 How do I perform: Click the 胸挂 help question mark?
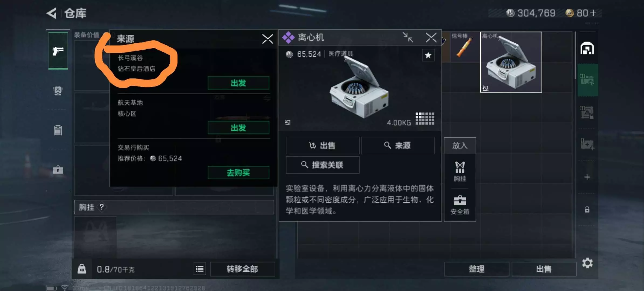tap(102, 207)
